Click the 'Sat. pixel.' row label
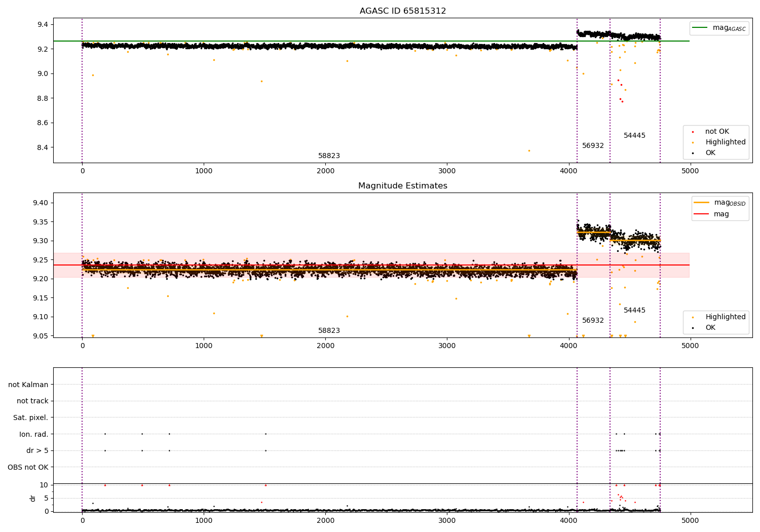The height and width of the screenshot is (532, 760). click(x=31, y=418)
